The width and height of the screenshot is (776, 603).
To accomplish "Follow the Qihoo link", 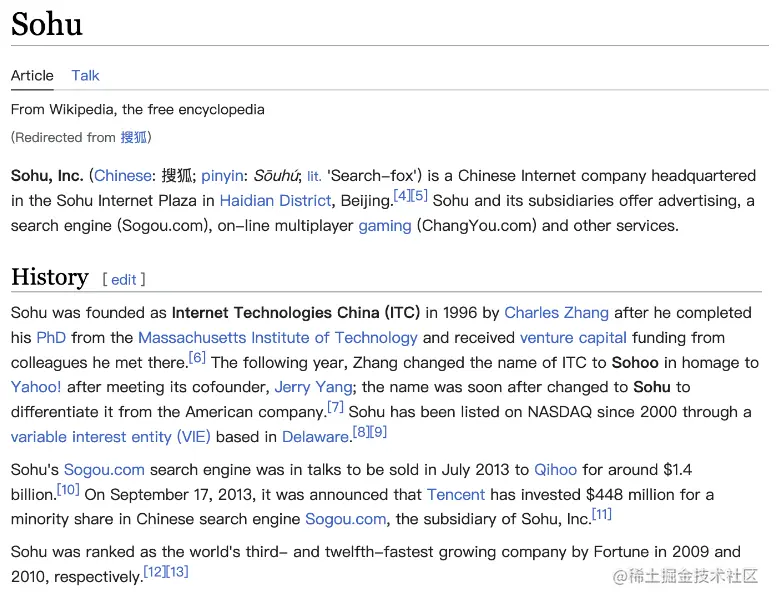I will coord(555,470).
